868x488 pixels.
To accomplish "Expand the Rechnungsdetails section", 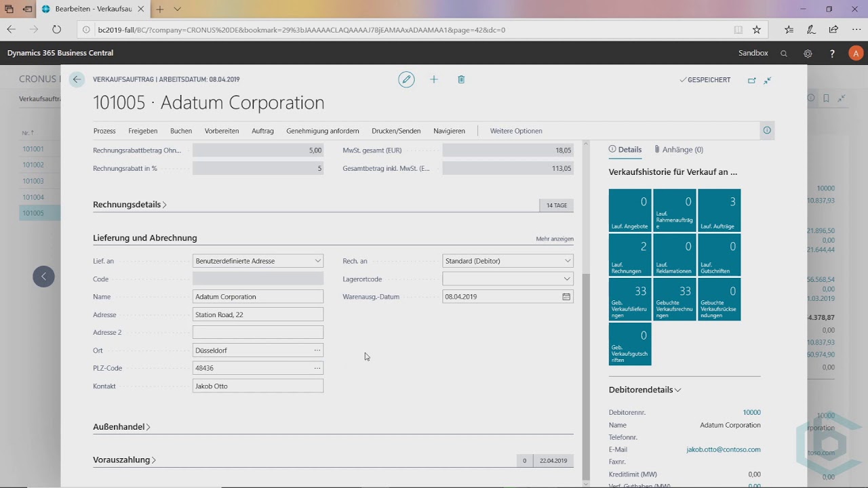I will tap(130, 205).
